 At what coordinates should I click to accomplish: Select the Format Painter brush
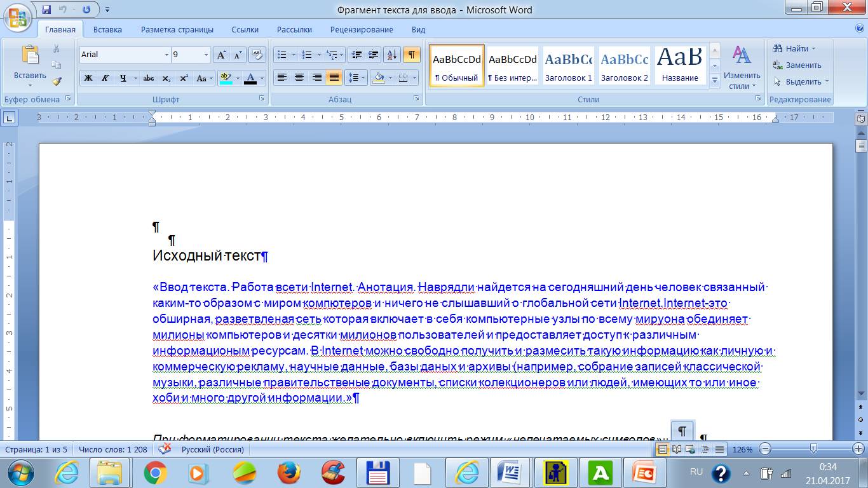(x=57, y=81)
